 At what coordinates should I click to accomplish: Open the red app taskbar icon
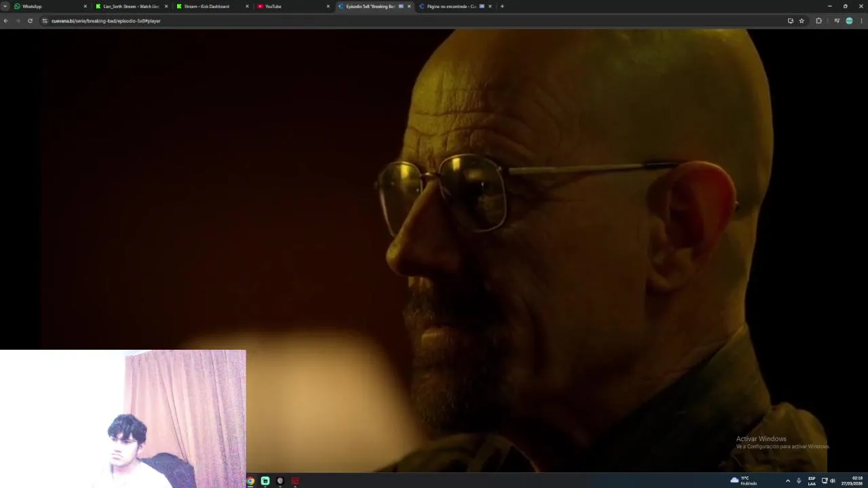[x=295, y=481]
